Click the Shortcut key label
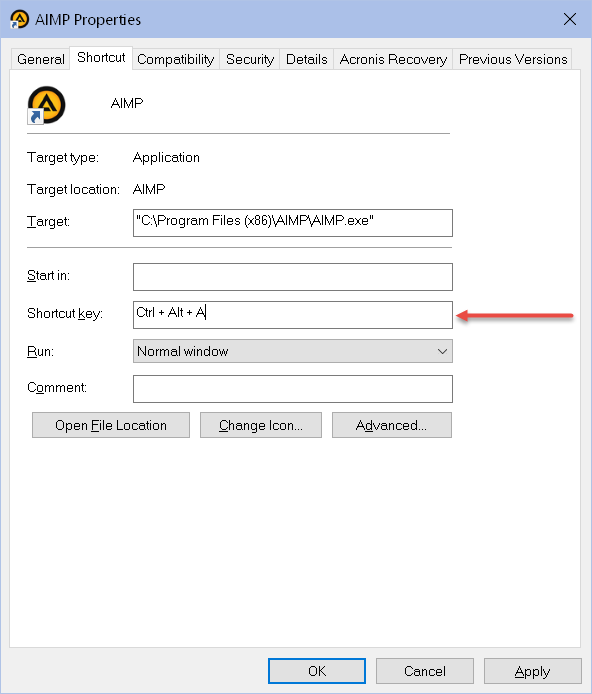 point(65,313)
